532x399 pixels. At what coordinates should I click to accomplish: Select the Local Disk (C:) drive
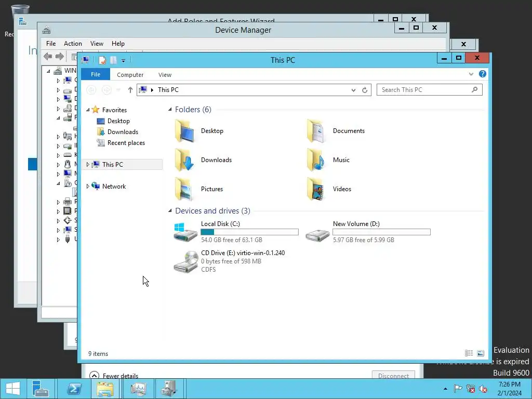point(236,232)
